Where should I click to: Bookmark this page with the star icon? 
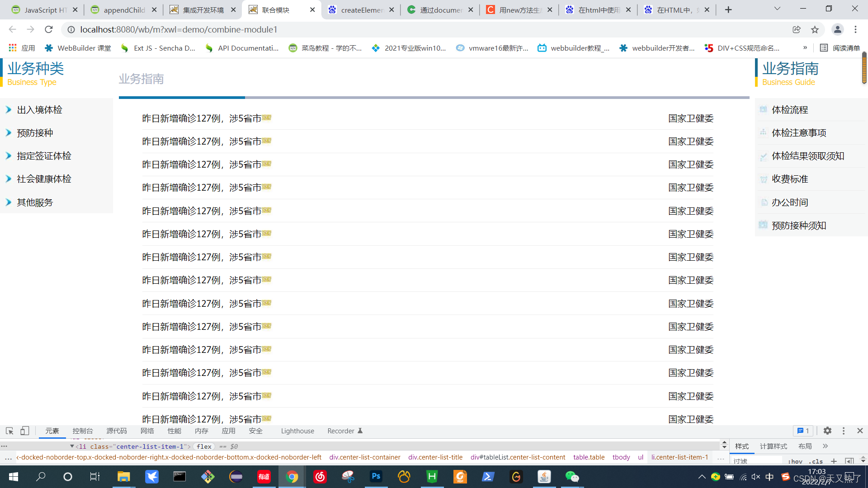(x=815, y=30)
